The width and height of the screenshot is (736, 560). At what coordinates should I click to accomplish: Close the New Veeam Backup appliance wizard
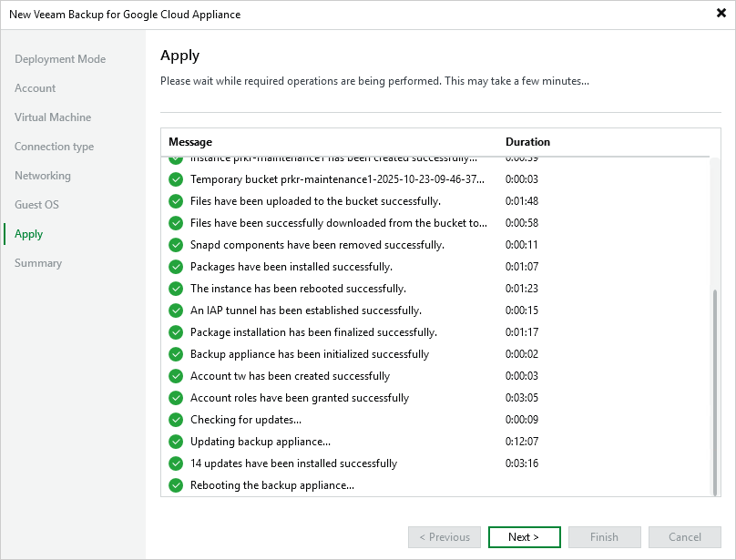[x=721, y=13]
